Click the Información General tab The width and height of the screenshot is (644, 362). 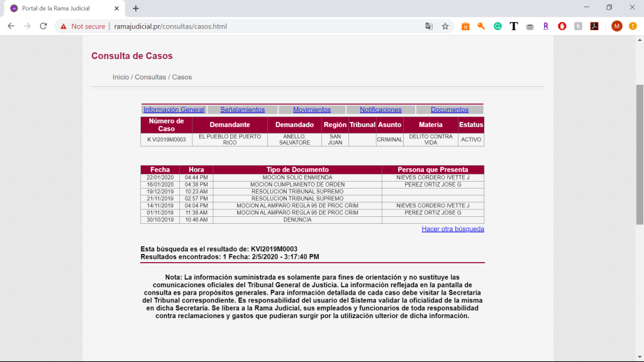point(174,109)
